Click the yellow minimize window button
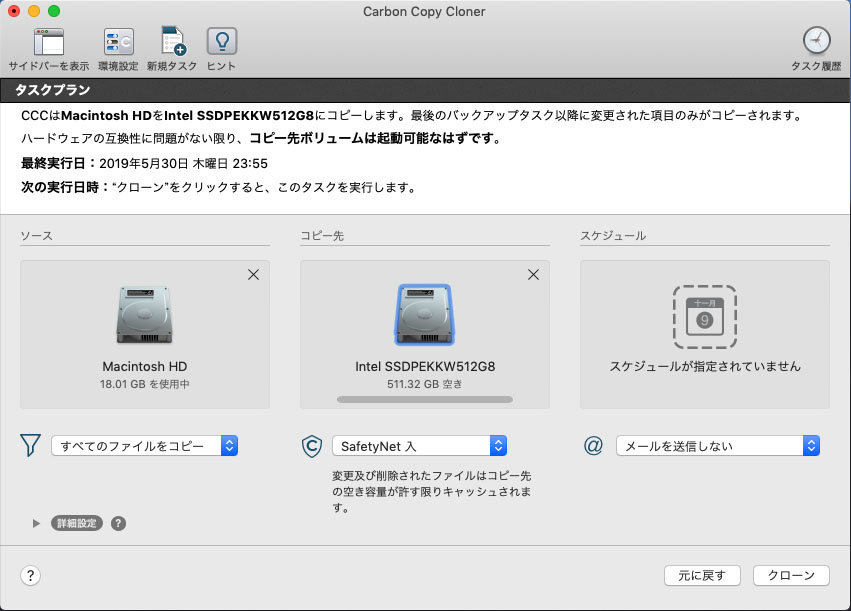 point(34,11)
